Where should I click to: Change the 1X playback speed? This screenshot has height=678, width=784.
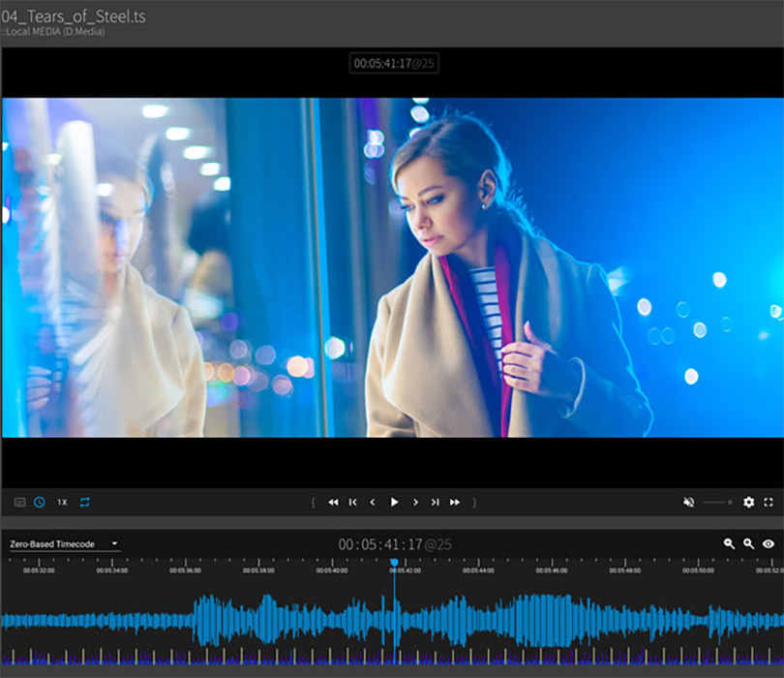click(x=62, y=502)
